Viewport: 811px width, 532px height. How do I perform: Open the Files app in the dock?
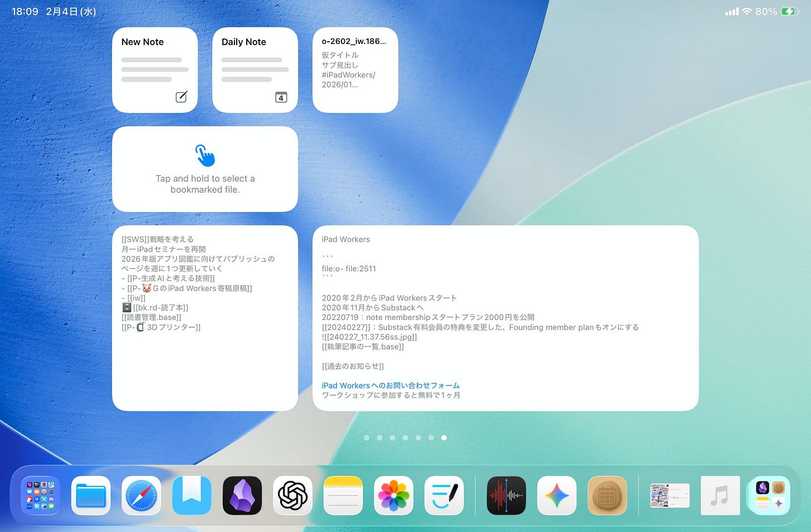(91, 495)
